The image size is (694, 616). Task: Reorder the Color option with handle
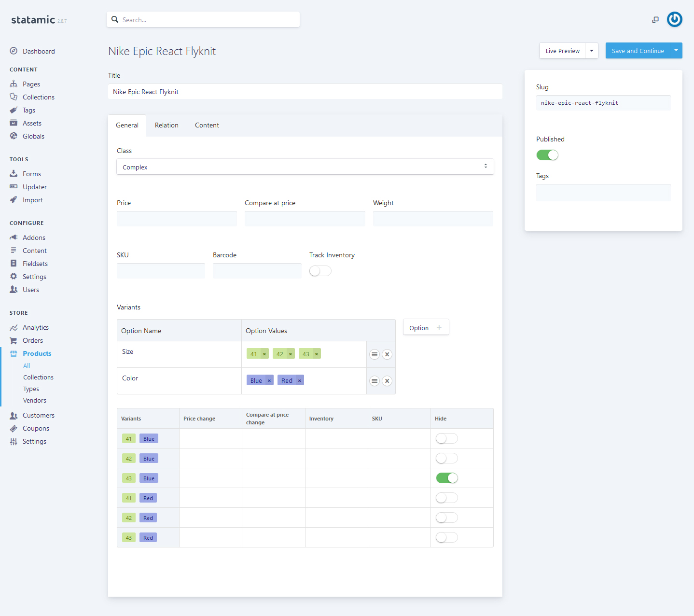375,381
